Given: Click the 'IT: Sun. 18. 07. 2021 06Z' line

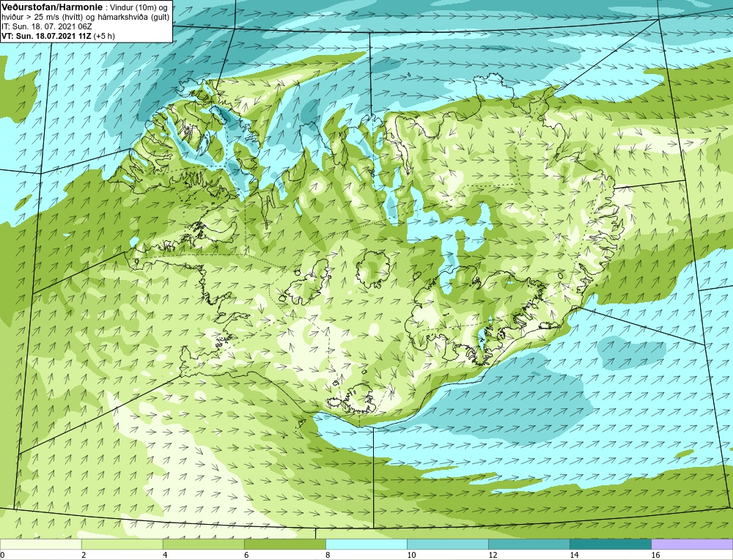Looking at the screenshot, I should (x=47, y=26).
